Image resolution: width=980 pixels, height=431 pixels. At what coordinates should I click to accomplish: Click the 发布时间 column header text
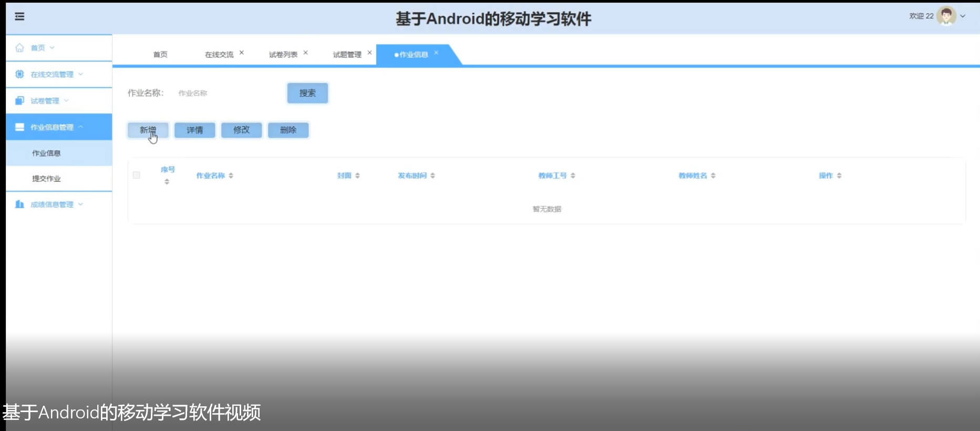tap(412, 176)
